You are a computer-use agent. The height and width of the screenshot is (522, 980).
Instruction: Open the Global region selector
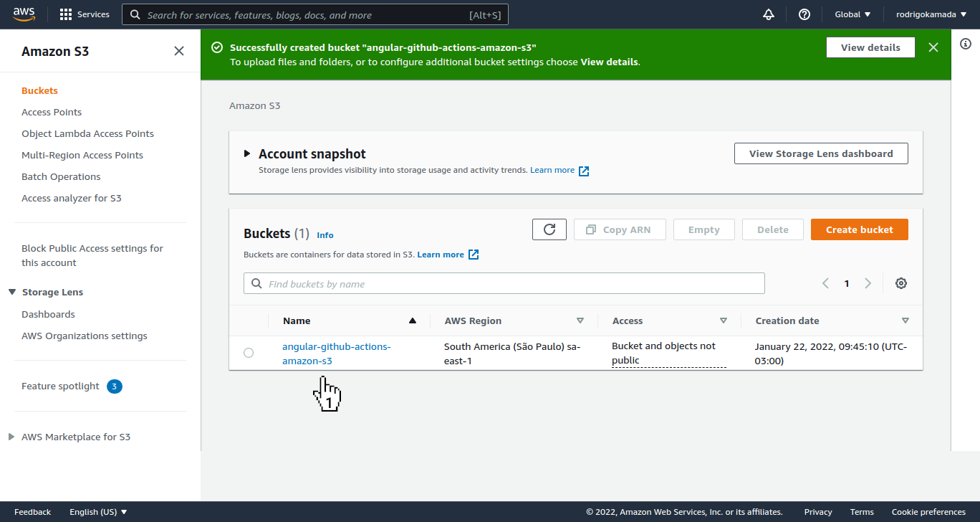pyautogui.click(x=851, y=14)
